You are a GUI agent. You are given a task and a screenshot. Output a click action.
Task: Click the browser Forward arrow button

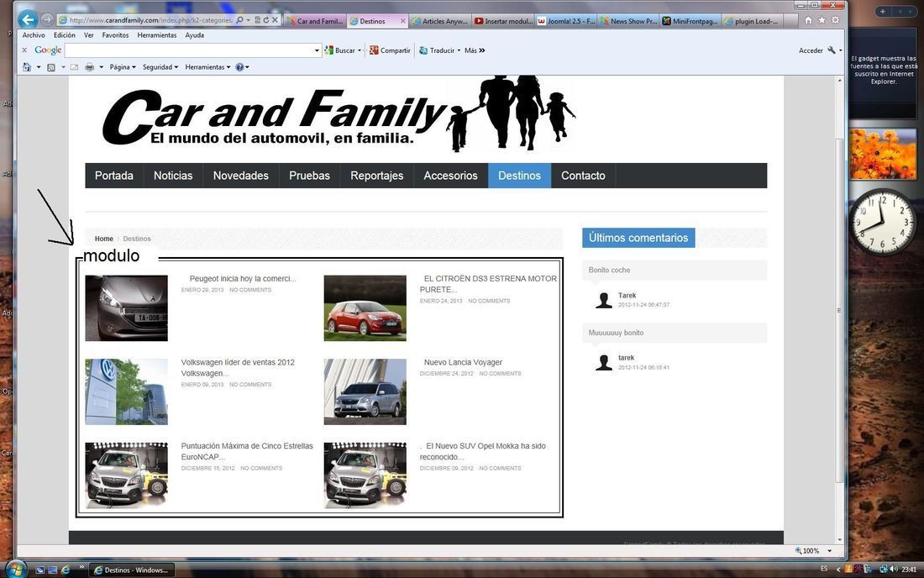coord(47,20)
